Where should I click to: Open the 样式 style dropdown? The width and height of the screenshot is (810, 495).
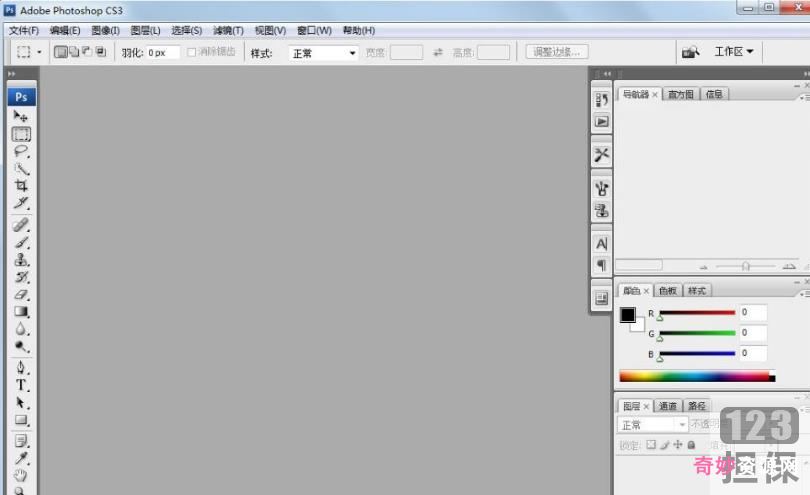tap(323, 52)
